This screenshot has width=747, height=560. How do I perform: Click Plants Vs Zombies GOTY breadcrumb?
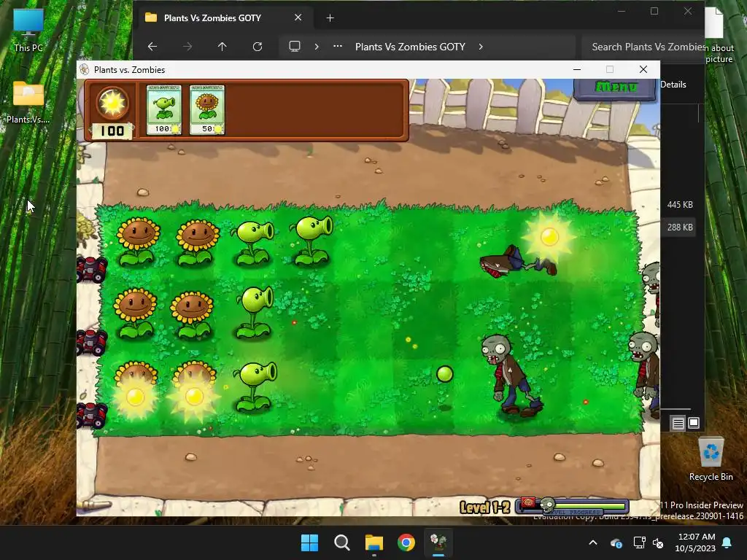pos(410,47)
